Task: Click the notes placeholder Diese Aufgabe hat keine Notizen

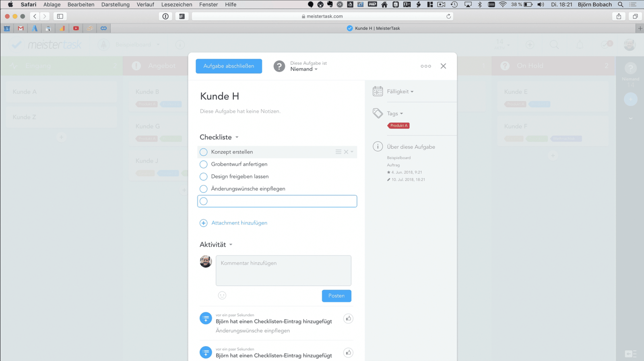Action: click(240, 111)
